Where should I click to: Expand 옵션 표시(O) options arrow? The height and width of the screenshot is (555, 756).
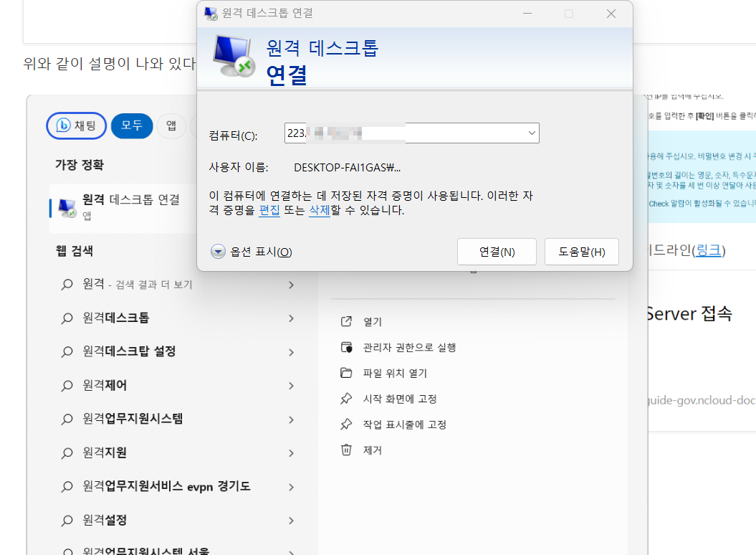[218, 252]
